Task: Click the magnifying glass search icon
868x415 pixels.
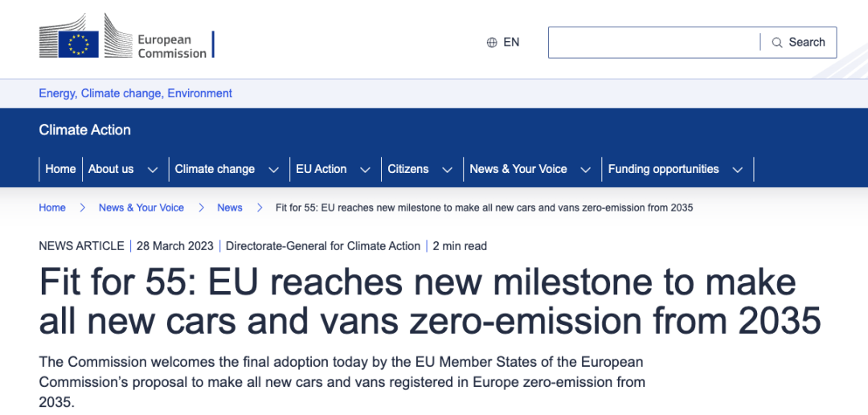Action: pos(777,43)
